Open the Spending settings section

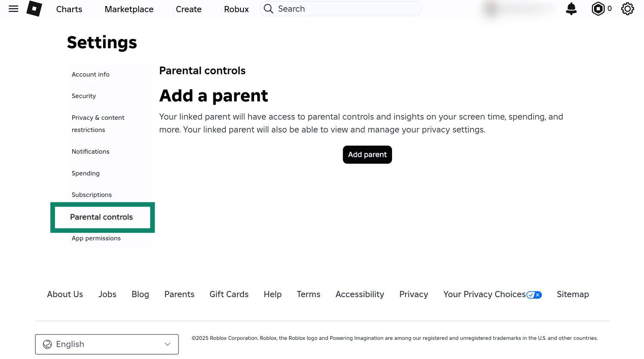tap(85, 173)
